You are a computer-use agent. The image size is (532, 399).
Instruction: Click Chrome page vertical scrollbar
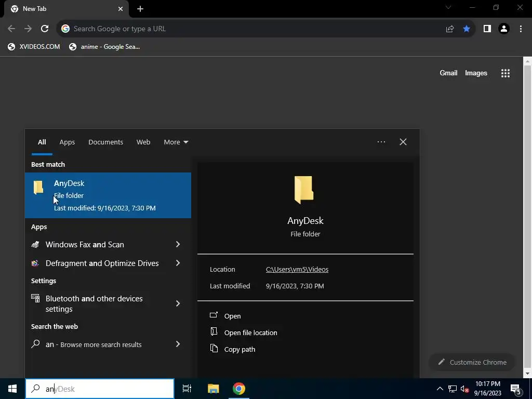[527, 217]
